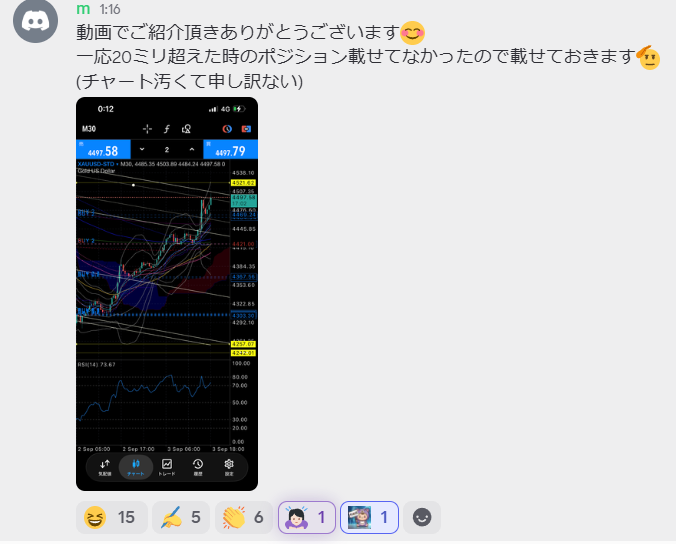Open the history clock tab
The image size is (676, 544).
pos(198,467)
